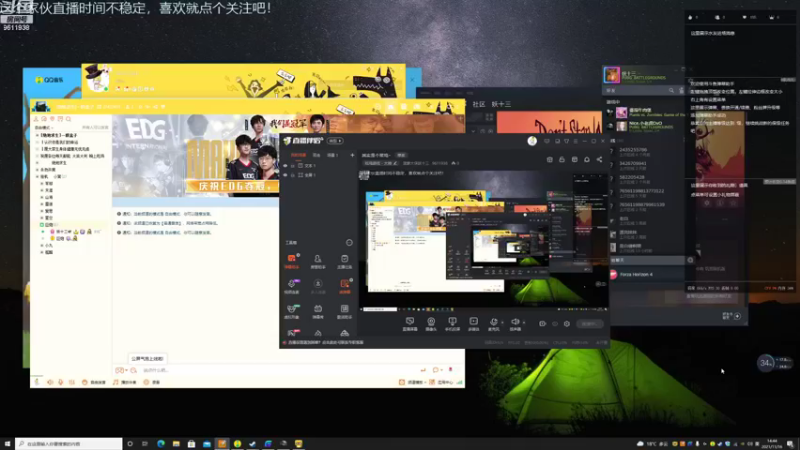Click the floating 34 speed ball widget
The image size is (800, 450).
point(765,363)
